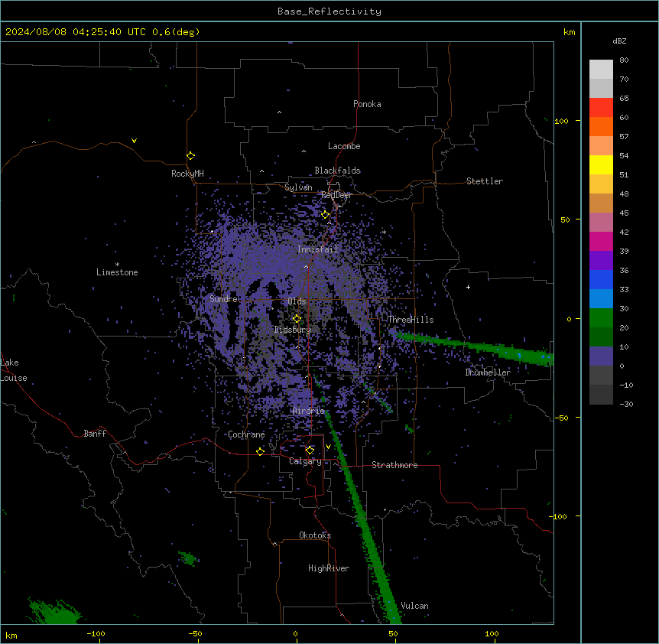Click the Strathmore label

[x=394, y=465]
